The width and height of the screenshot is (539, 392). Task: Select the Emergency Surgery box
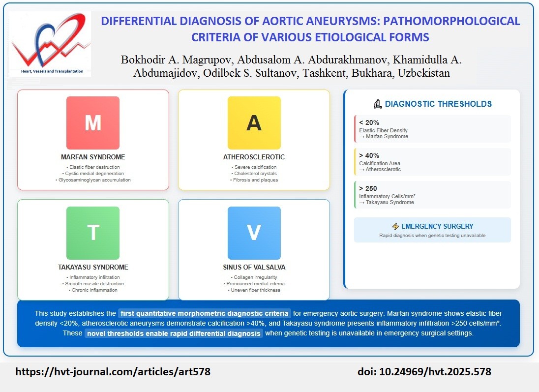(432, 230)
